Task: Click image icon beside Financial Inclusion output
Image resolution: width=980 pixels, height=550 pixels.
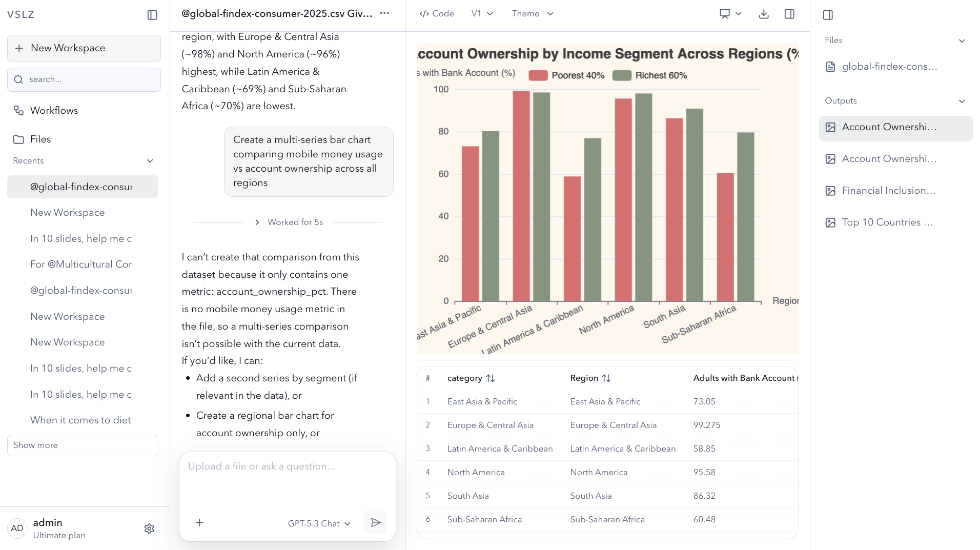Action: click(830, 191)
